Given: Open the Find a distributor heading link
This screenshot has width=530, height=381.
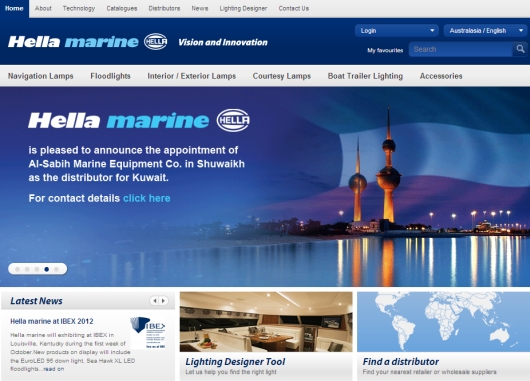Looking at the screenshot, I should (401, 362).
